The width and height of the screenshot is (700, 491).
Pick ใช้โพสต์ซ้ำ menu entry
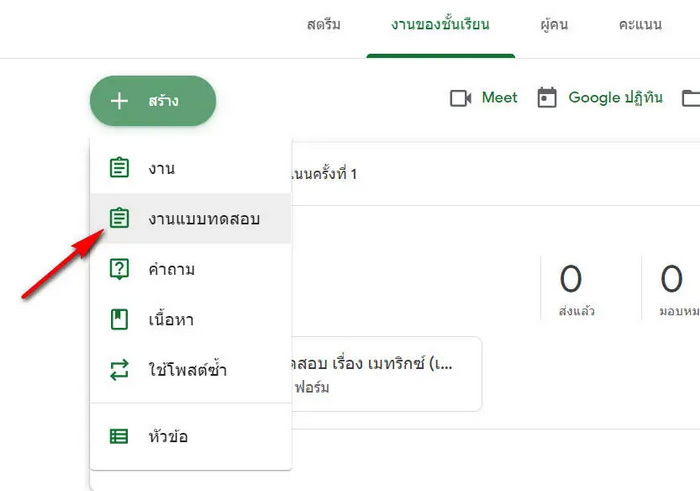[x=187, y=371]
